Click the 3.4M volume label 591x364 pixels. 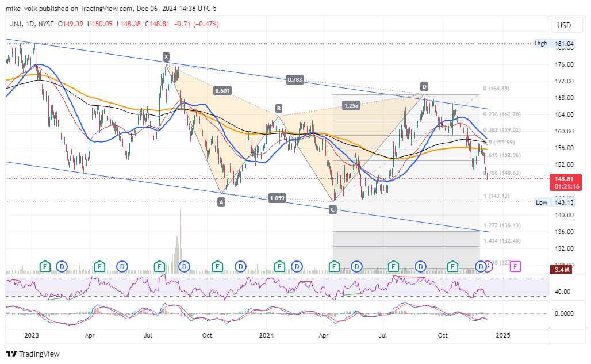(x=562, y=270)
